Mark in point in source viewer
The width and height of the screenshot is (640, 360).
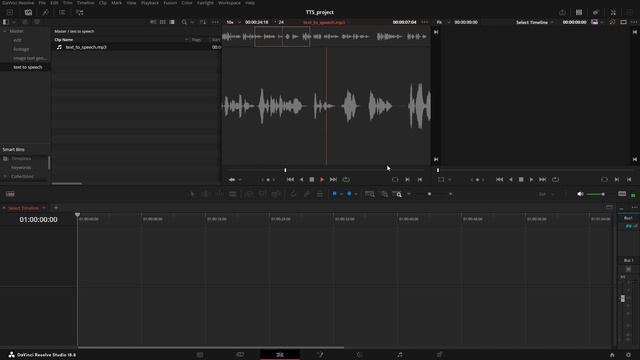[407, 180]
